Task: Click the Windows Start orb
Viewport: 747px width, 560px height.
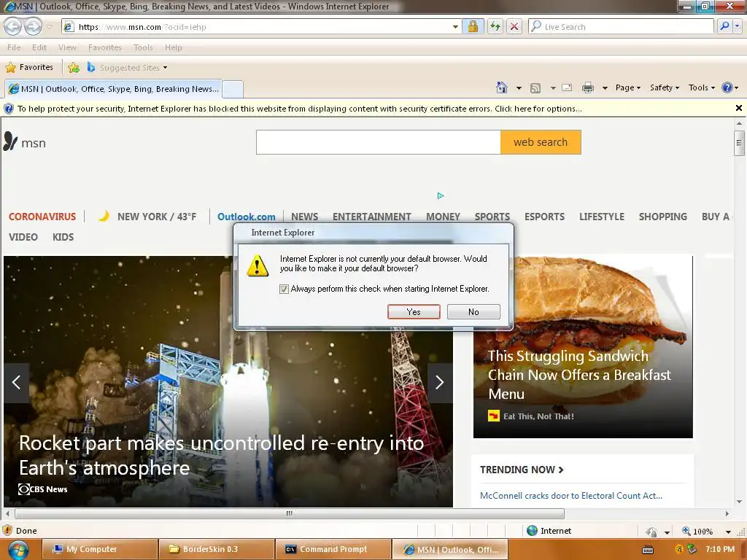Action: 18,550
